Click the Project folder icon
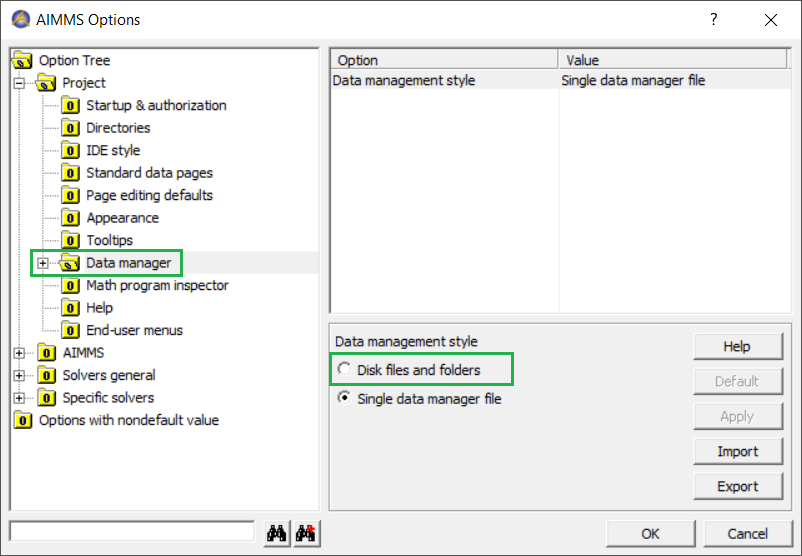The height and width of the screenshot is (556, 802). click(x=46, y=83)
